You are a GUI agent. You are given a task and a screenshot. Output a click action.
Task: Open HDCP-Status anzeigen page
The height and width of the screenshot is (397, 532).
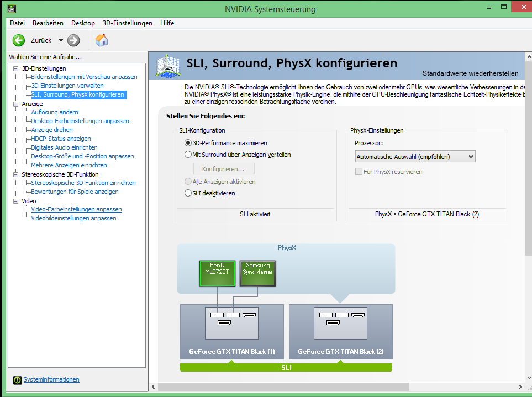pyautogui.click(x=61, y=139)
